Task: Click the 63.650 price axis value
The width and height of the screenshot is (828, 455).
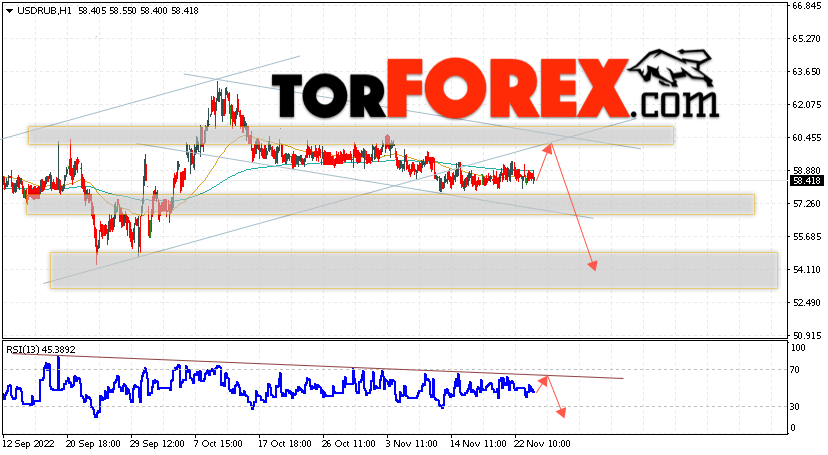Action: coord(806,71)
